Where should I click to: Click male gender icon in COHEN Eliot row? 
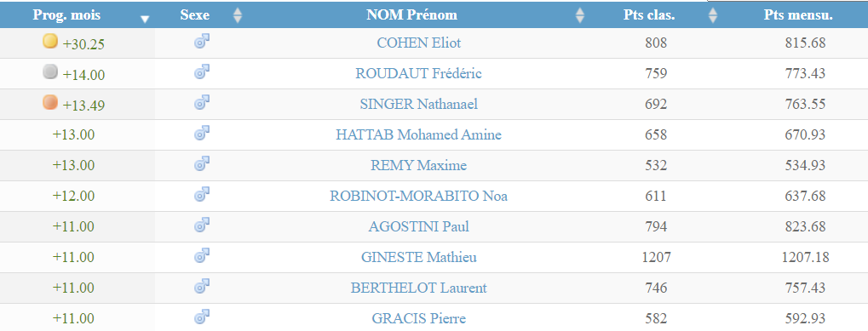coord(202,42)
